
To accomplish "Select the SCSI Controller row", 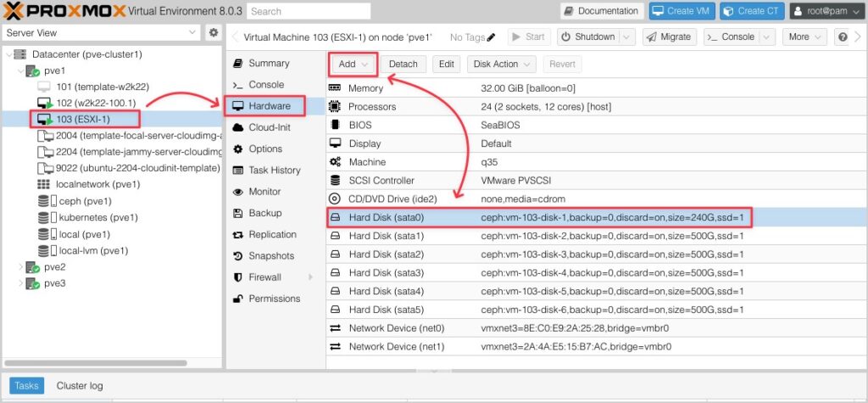I will (597, 180).
